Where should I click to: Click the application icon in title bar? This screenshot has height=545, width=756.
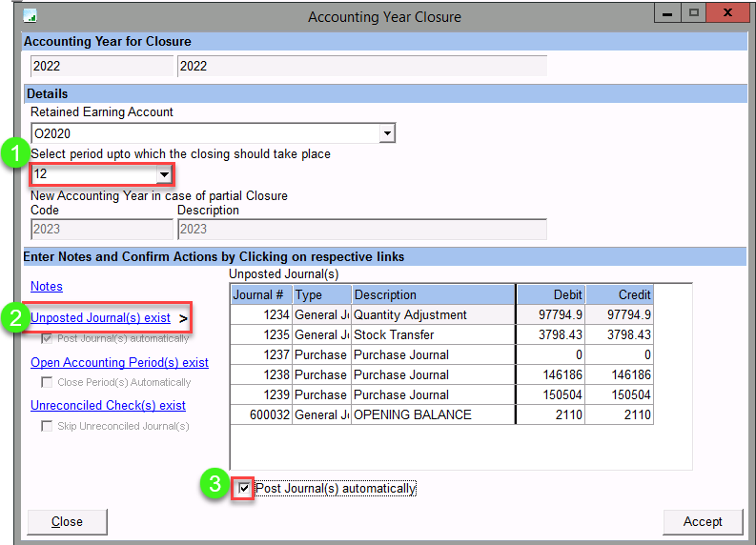tap(30, 16)
